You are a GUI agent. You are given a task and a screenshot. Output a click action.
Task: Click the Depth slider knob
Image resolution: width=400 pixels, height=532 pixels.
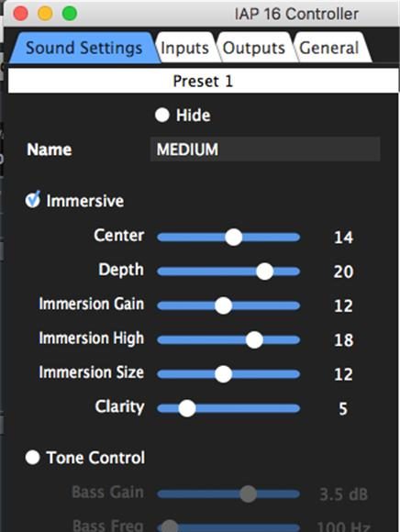coord(264,272)
